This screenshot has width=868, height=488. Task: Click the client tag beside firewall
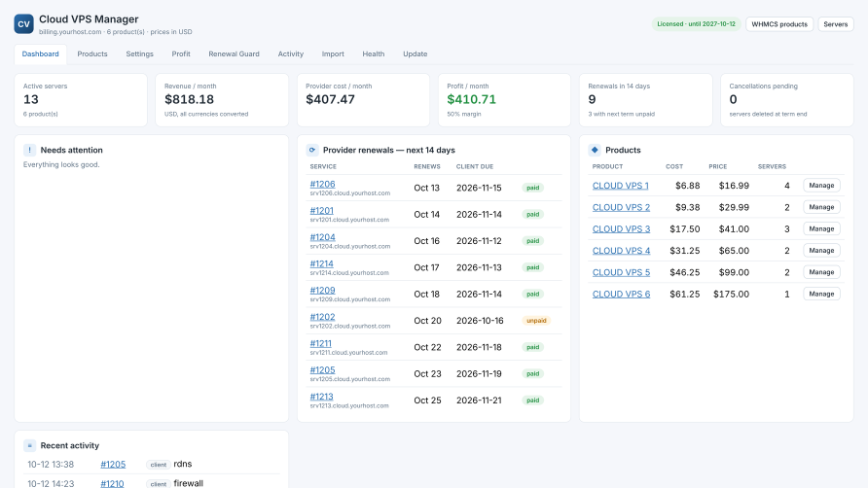tap(159, 484)
